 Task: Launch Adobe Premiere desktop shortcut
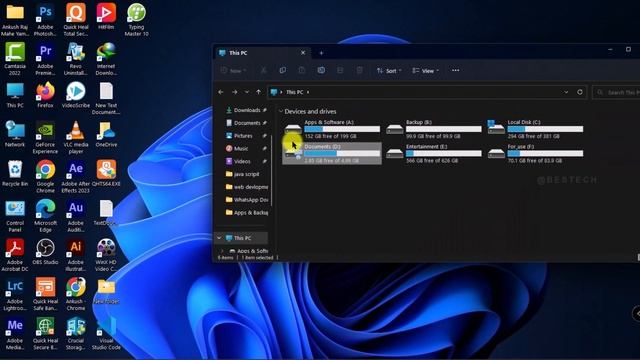[x=45, y=59]
